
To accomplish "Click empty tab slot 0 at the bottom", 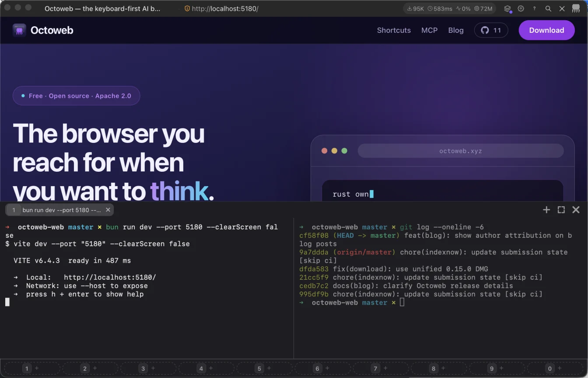I will (555, 368).
